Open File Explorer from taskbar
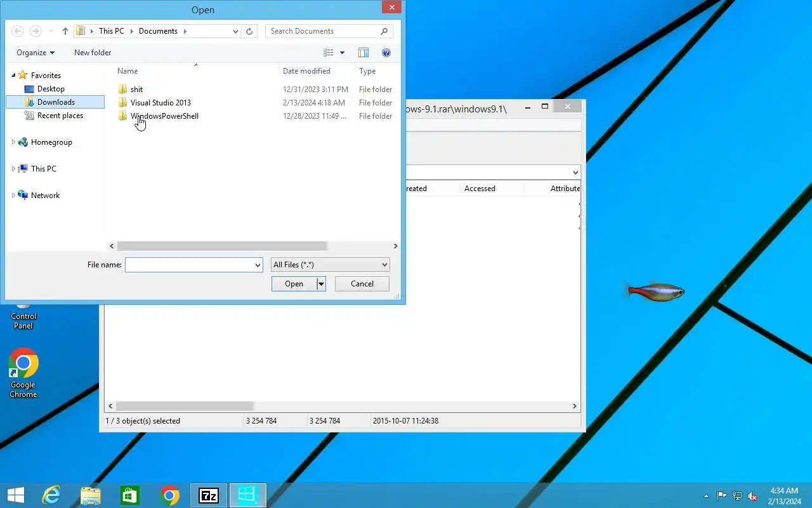The width and height of the screenshot is (812, 508). coord(91,495)
